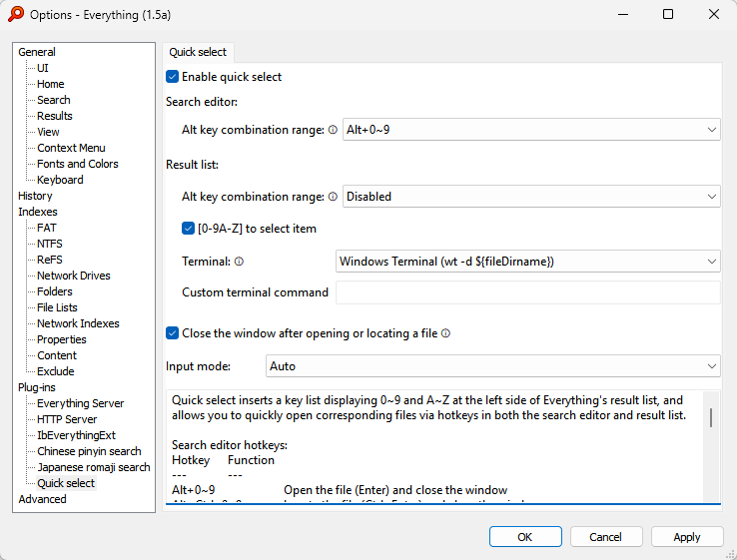This screenshot has width=737, height=560.
Task: Click info icon after Close the window option
Action: coord(446,333)
